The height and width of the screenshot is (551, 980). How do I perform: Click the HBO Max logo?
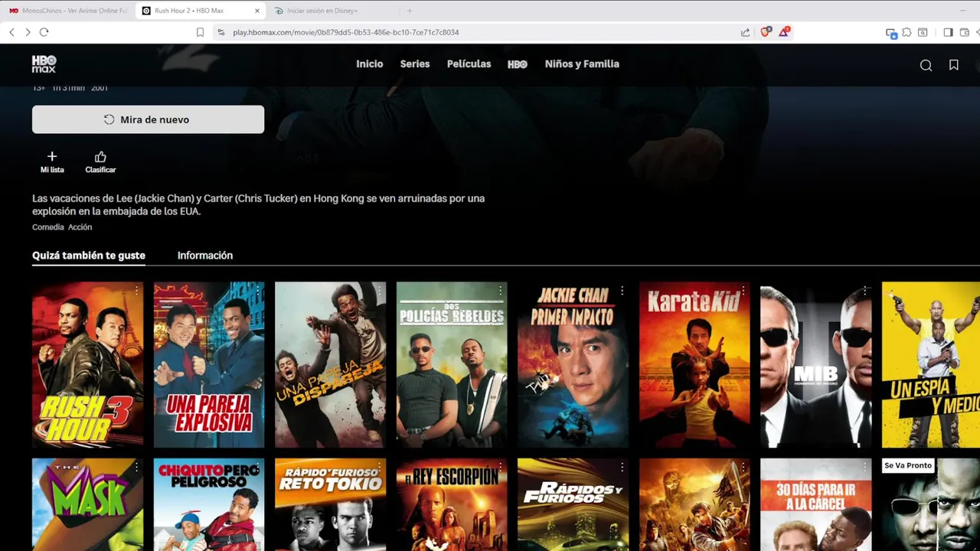pyautogui.click(x=44, y=64)
